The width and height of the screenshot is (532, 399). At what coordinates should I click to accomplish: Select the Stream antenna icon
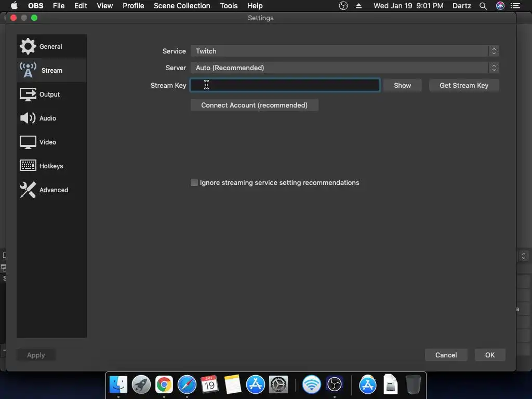click(x=28, y=70)
